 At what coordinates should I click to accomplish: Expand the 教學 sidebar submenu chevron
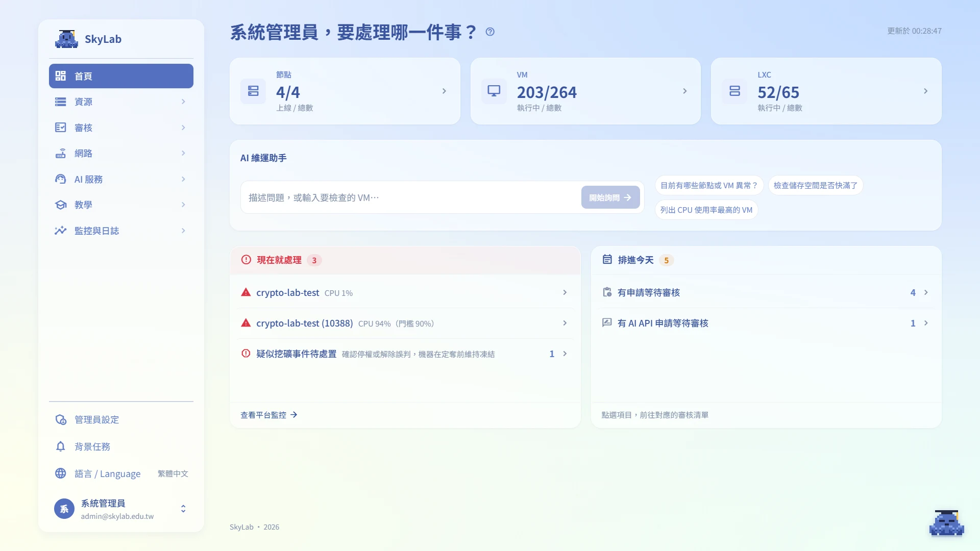tap(183, 205)
